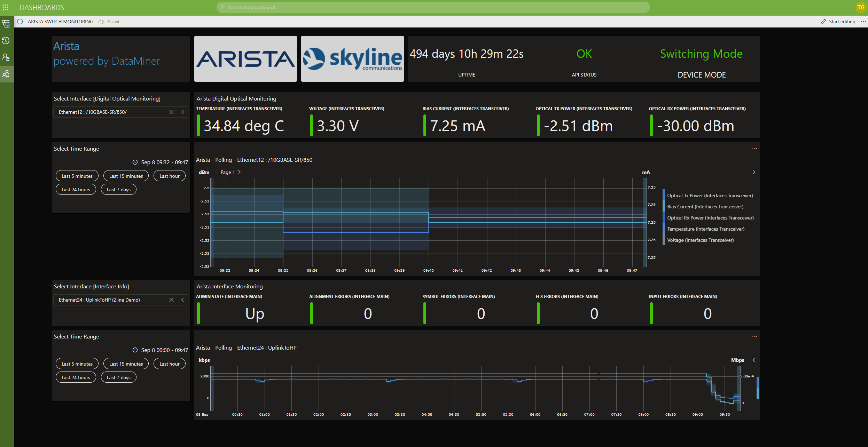Screen dimensions: 868x447
Task: Select Last 7 days for interface info
Action: tap(119, 377)
